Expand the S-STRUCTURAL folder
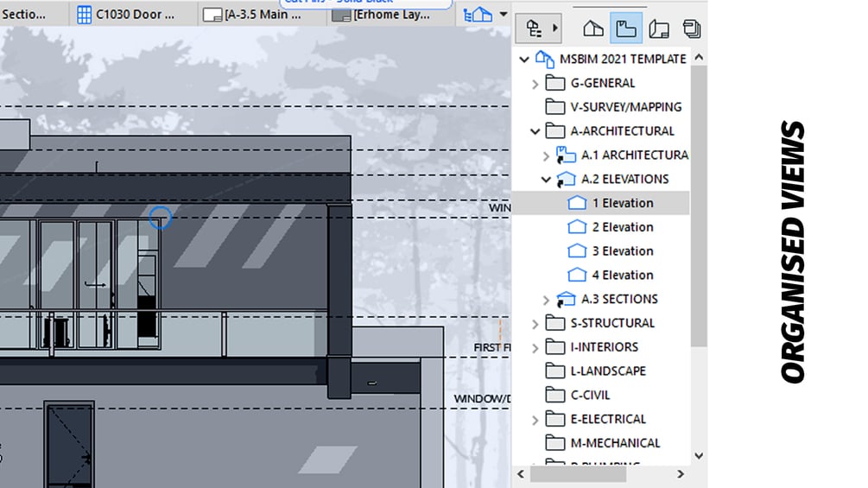This screenshot has height=488, width=868. click(535, 324)
